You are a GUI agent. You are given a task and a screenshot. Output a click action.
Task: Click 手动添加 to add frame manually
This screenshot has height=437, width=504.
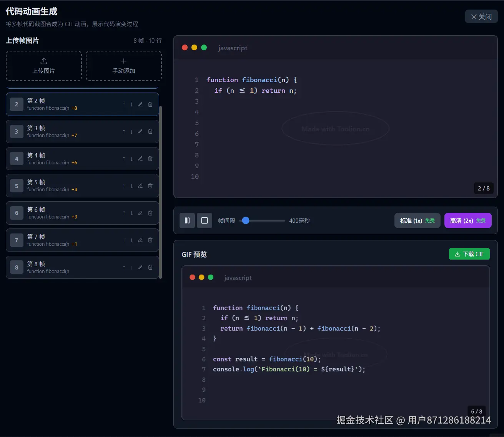pyautogui.click(x=124, y=66)
